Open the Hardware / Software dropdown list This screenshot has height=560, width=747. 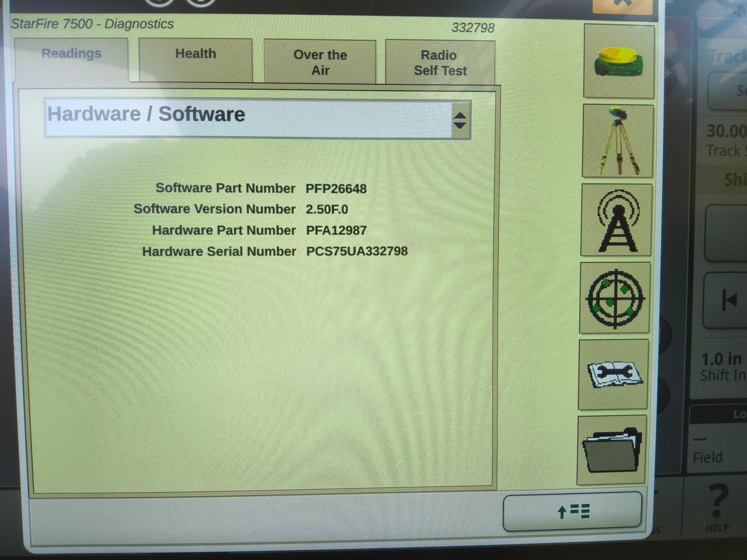point(257,119)
